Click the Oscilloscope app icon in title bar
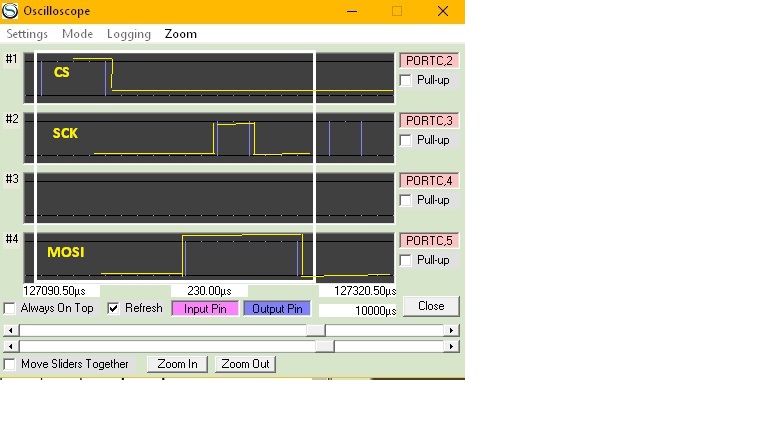This screenshot has height=433, width=780. click(x=10, y=11)
